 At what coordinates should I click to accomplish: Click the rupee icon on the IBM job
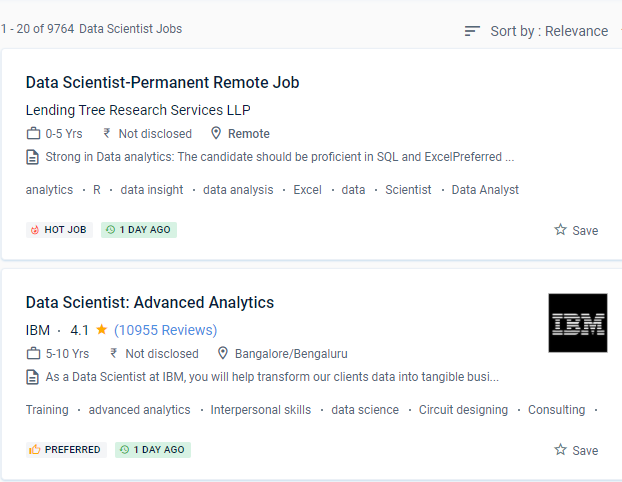click(x=114, y=354)
